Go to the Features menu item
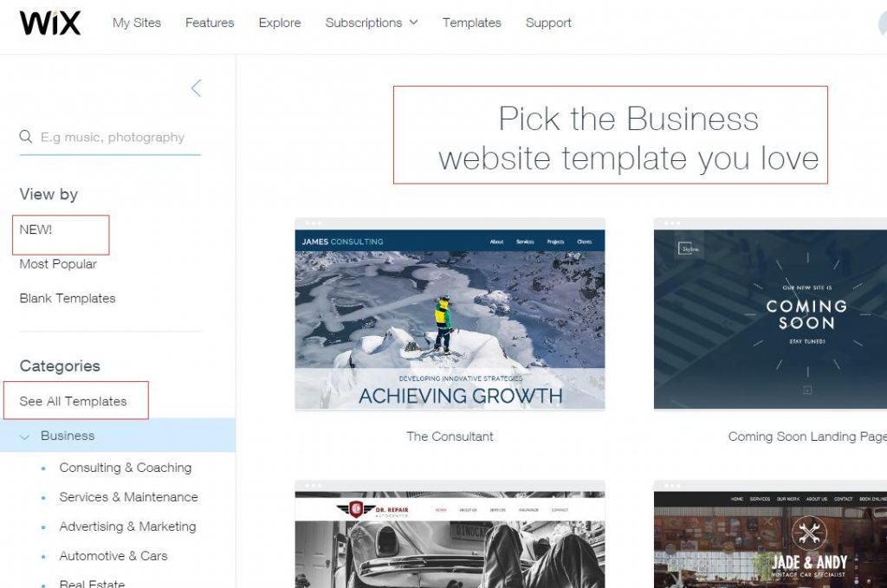The image size is (887, 588). click(210, 23)
